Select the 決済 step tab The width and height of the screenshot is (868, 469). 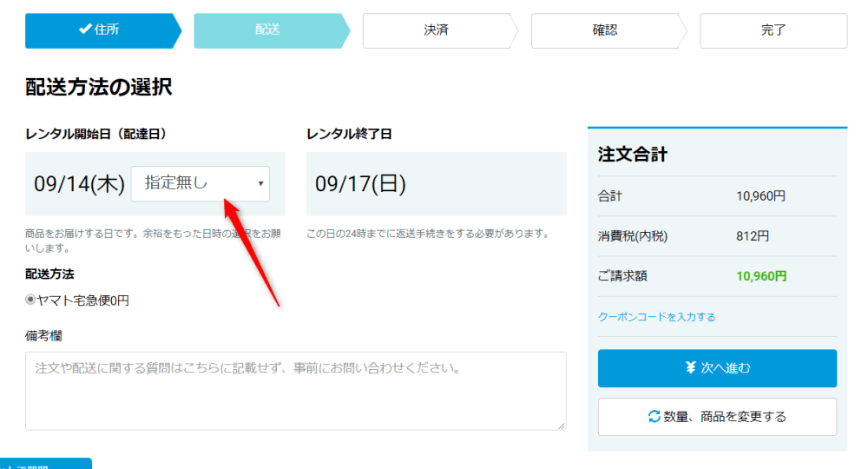pos(441,30)
